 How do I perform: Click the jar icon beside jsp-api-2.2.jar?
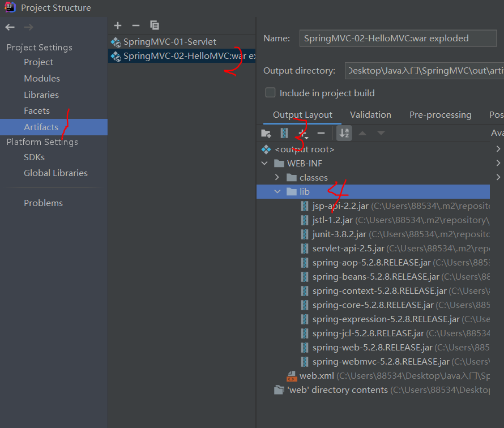pyautogui.click(x=305, y=206)
